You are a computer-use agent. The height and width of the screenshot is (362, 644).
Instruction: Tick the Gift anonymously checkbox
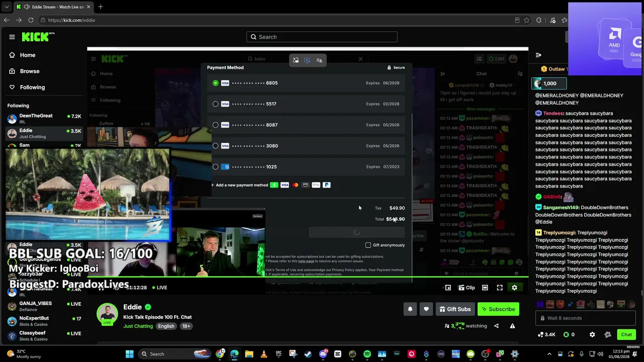point(368,245)
